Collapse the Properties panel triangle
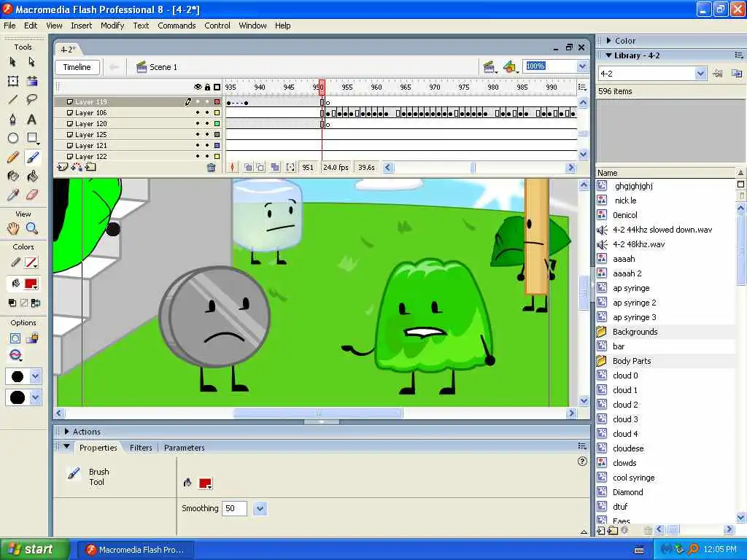The image size is (747, 560). click(66, 447)
